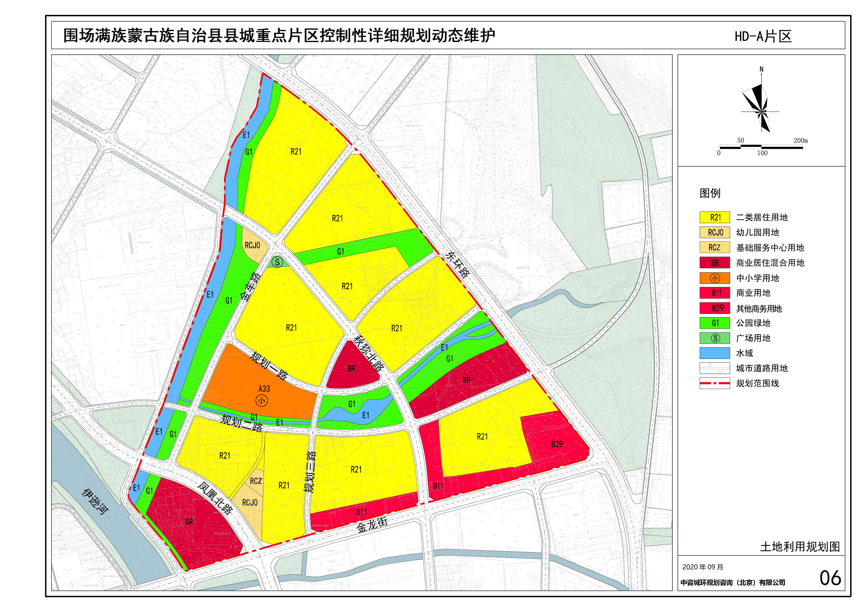Click the sheet number 06
This screenshot has height=614, width=868.
(x=830, y=578)
